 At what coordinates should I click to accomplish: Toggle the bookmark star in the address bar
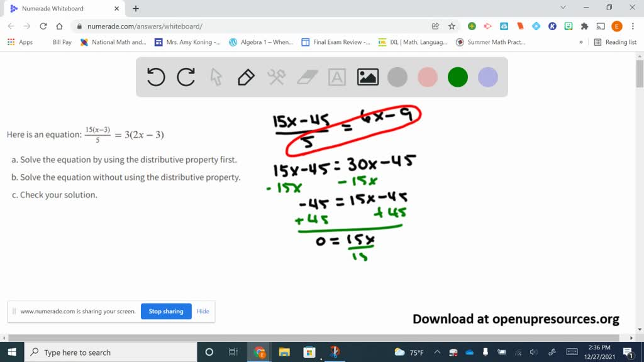451,26
